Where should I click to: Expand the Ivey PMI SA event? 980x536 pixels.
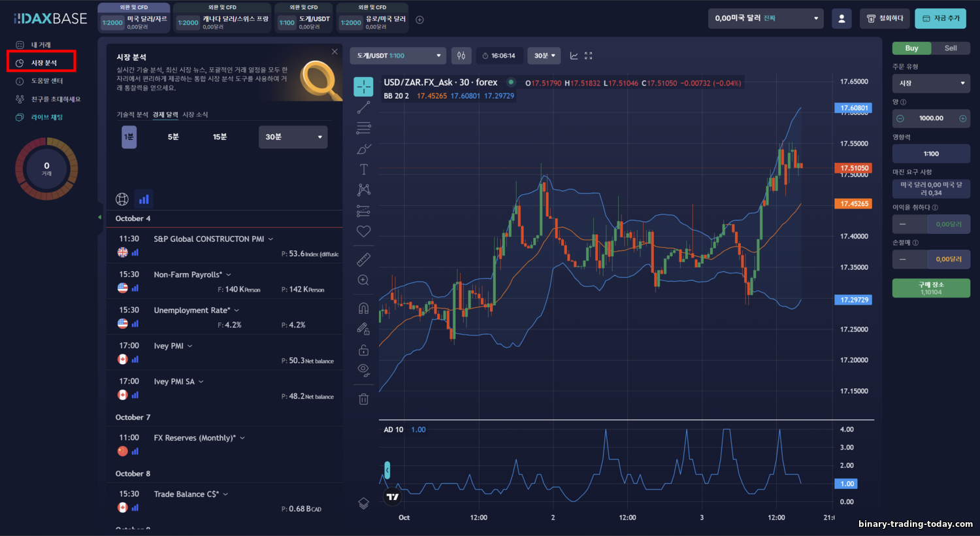pyautogui.click(x=201, y=382)
